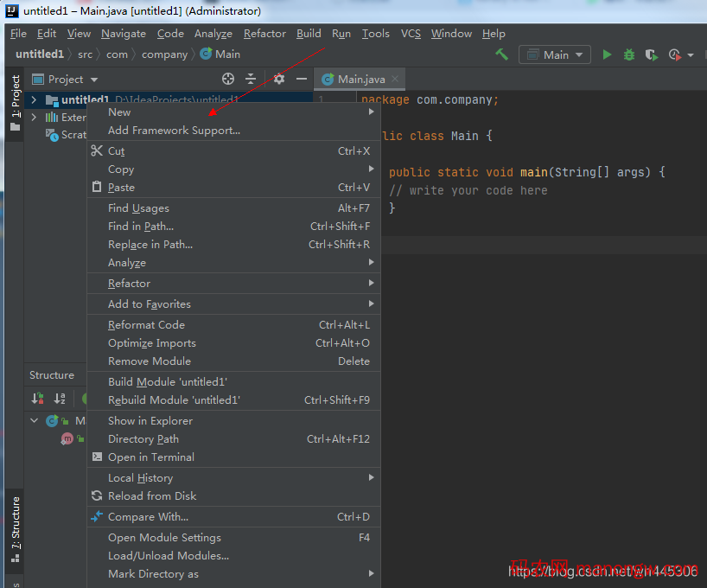707x588 pixels.
Task: Run with Coverage using the shield icon
Action: [x=651, y=54]
